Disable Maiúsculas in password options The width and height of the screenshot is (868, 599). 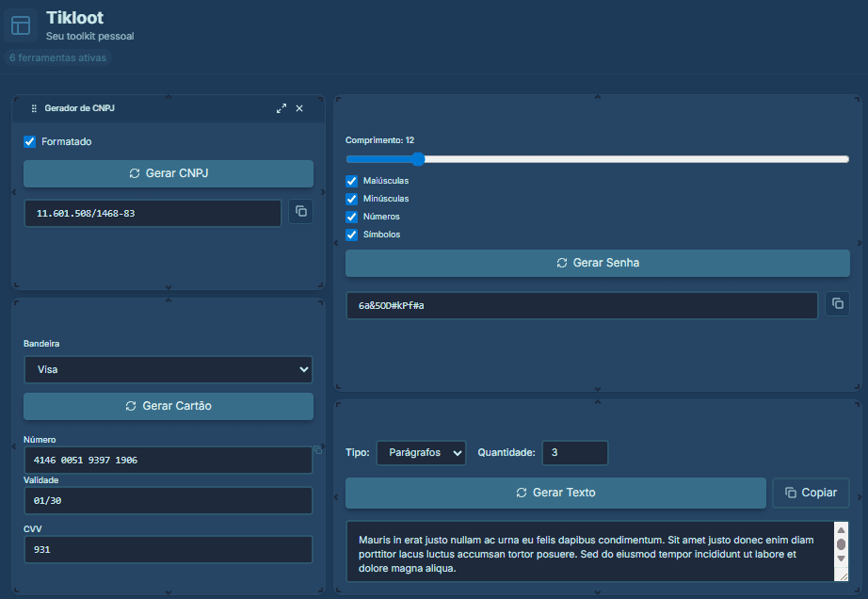click(352, 181)
